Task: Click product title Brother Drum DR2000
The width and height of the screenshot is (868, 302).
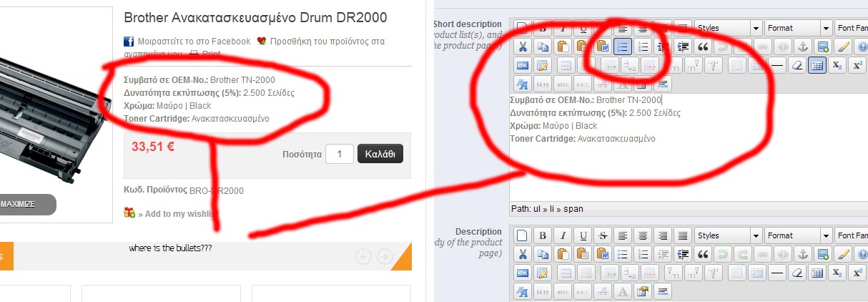Action: coord(256,17)
